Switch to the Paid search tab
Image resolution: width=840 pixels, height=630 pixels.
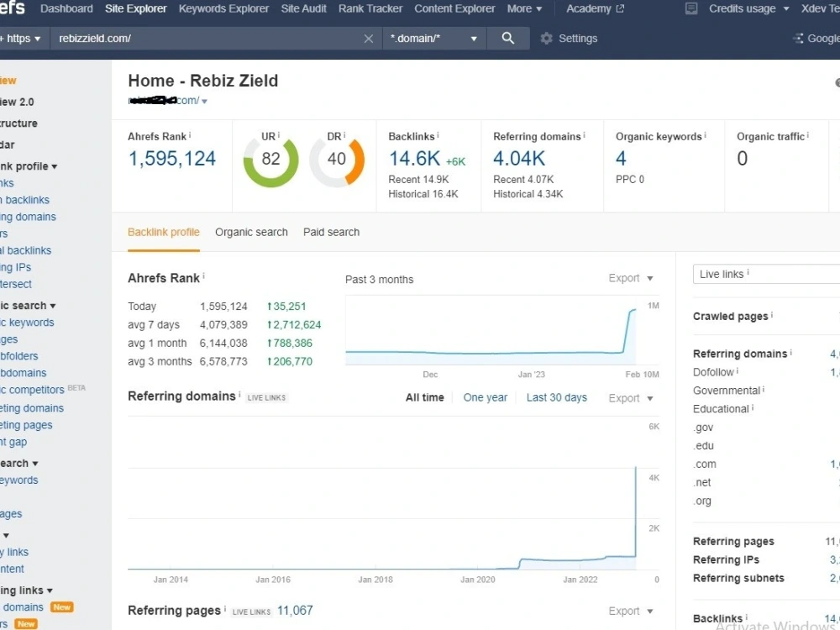[331, 232]
